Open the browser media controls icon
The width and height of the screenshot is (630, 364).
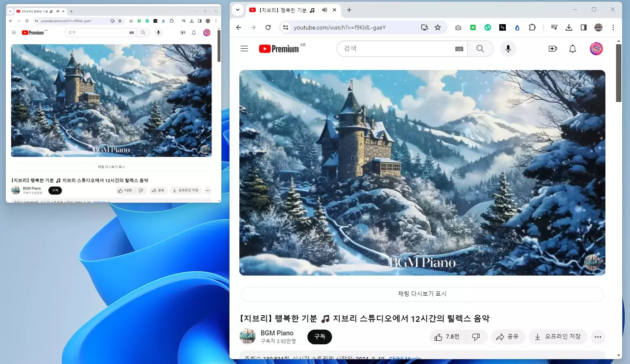click(x=554, y=27)
